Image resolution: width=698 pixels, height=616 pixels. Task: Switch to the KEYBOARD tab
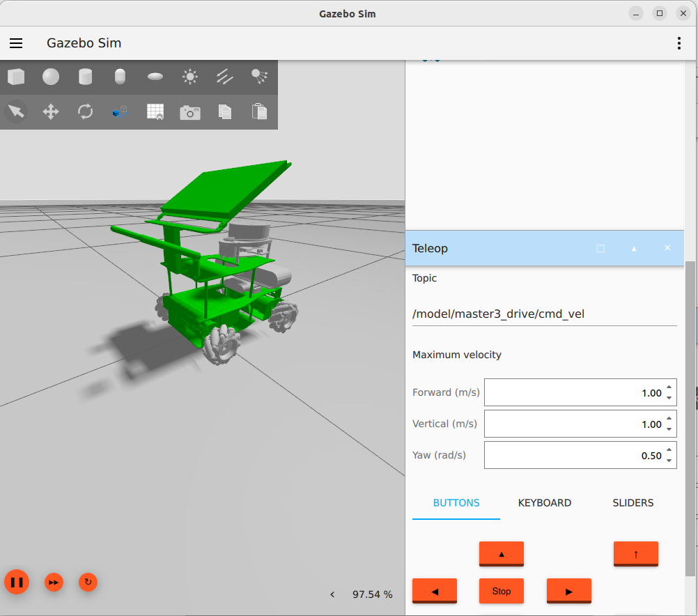(544, 503)
